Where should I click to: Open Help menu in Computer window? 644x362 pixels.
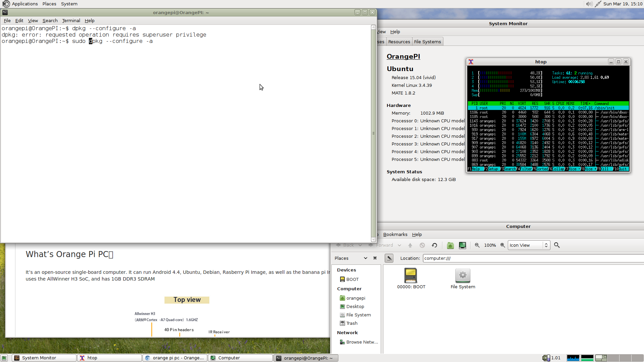(x=417, y=234)
